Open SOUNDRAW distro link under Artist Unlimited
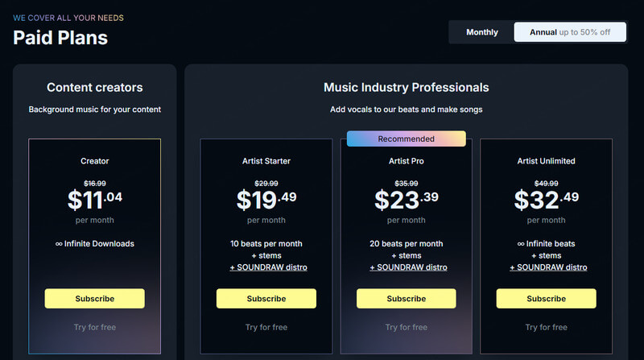The height and width of the screenshot is (360, 644). (x=547, y=267)
